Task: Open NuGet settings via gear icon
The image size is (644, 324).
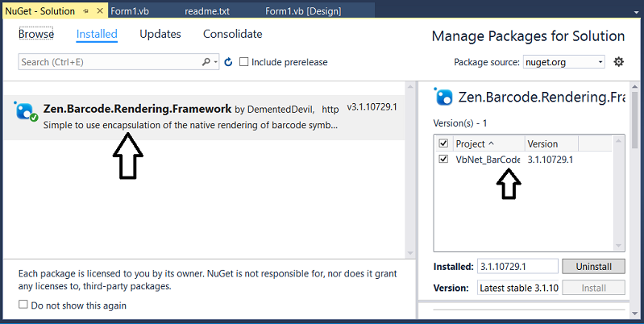Action: coord(618,62)
